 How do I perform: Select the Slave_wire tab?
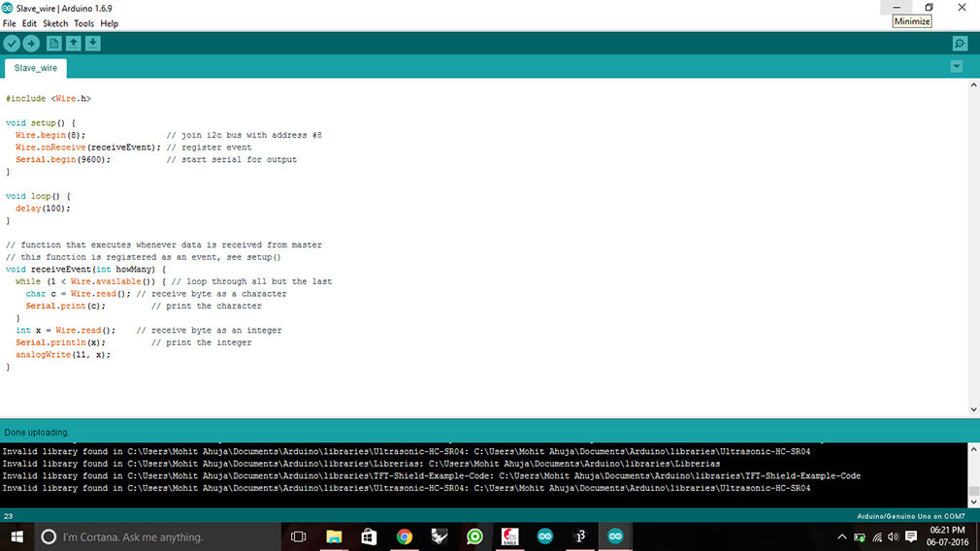pos(36,68)
